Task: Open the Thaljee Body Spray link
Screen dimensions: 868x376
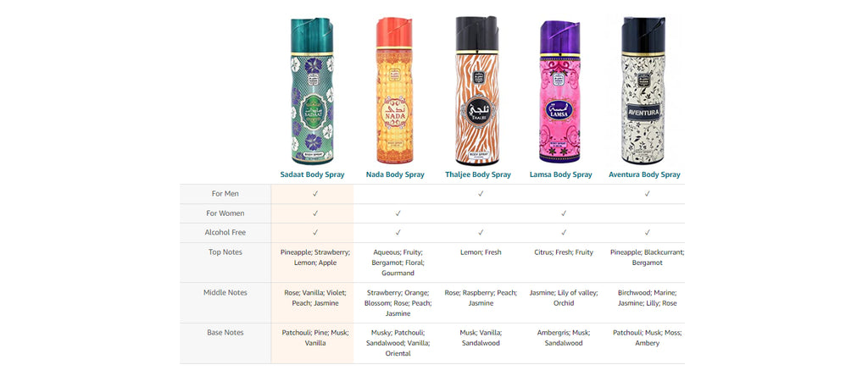Action: pos(478,174)
